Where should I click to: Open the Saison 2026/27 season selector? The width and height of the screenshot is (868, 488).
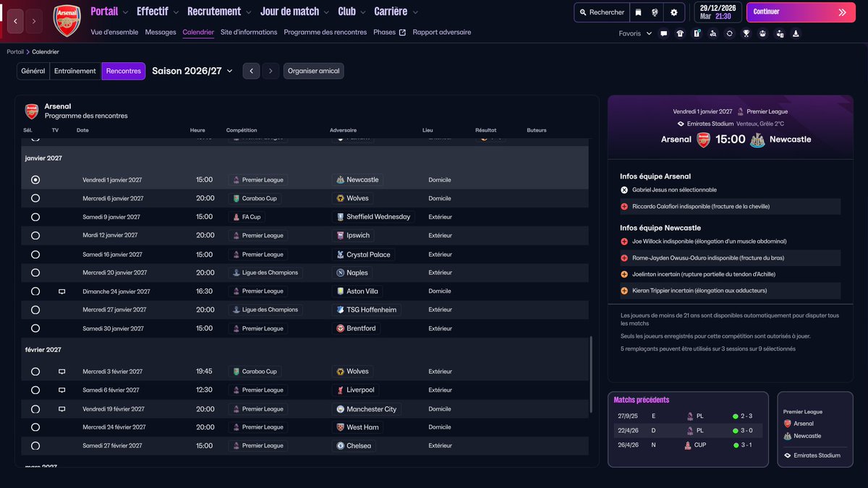[192, 71]
